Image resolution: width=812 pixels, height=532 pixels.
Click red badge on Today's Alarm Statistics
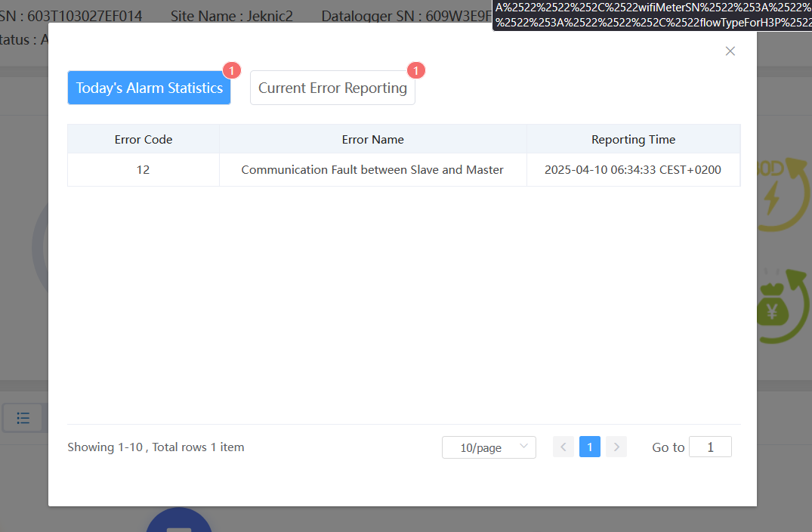[232, 70]
